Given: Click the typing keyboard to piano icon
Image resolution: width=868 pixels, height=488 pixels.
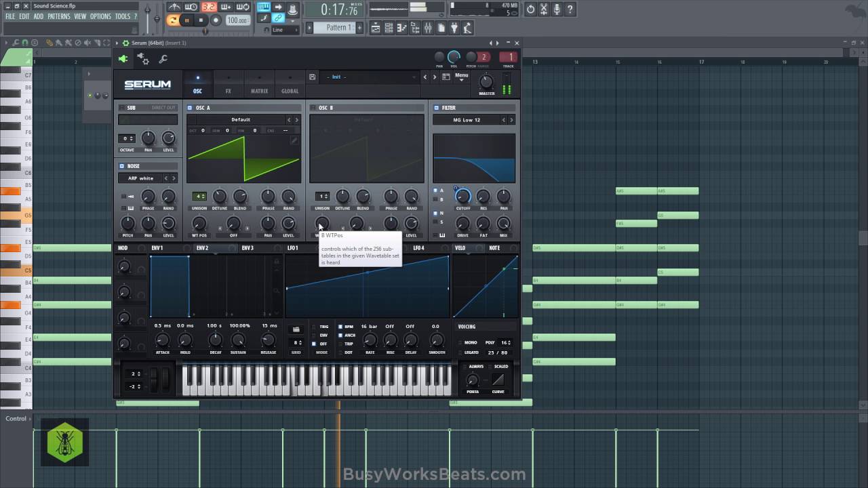Looking at the screenshot, I should click(x=262, y=7).
